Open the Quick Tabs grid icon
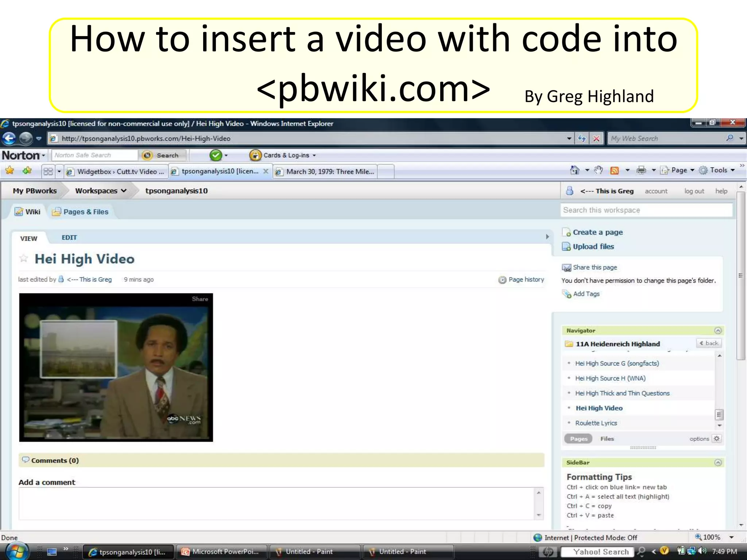The image size is (747, 560). tap(48, 171)
